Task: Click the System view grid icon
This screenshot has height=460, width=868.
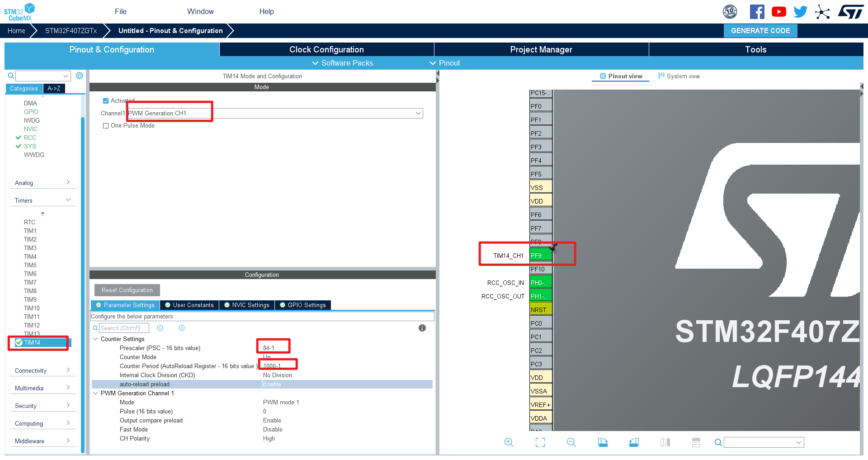Action: coord(661,76)
